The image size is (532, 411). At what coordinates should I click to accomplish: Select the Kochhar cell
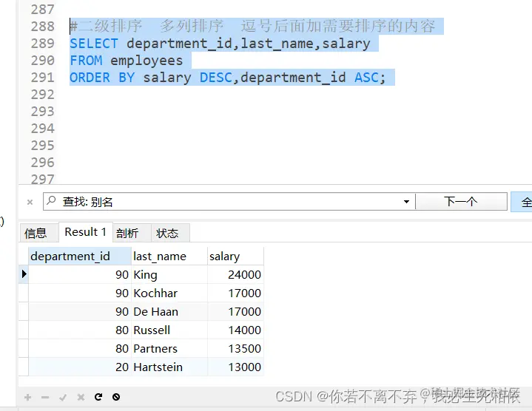pos(169,293)
